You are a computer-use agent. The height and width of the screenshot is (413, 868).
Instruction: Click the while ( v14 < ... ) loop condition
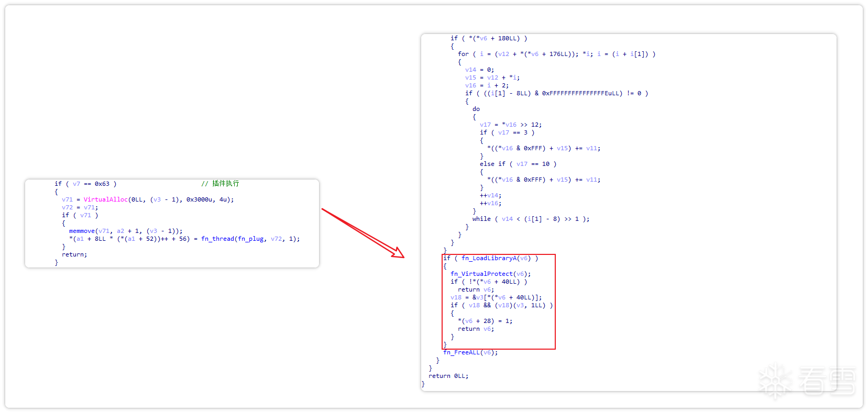pos(531,219)
